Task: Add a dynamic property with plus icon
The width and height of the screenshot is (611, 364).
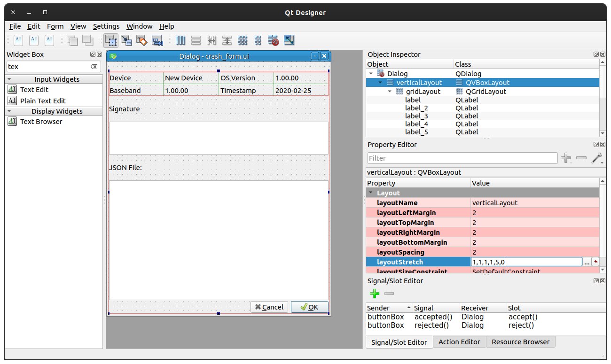Action: (566, 158)
